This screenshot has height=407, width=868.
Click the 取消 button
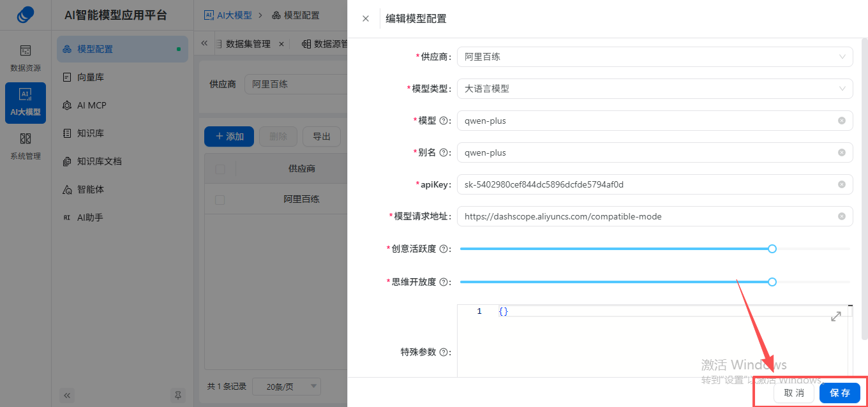[794, 393]
